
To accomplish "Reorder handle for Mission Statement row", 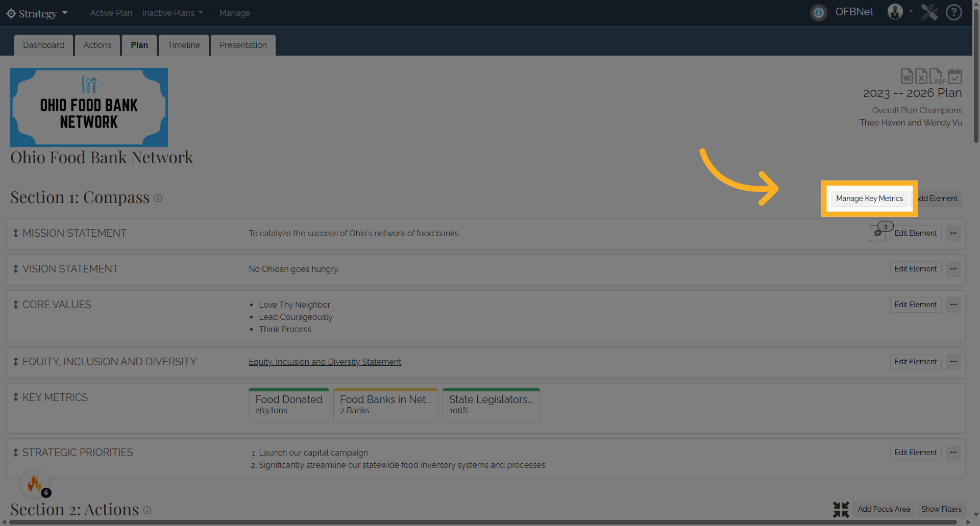I will pyautogui.click(x=16, y=233).
